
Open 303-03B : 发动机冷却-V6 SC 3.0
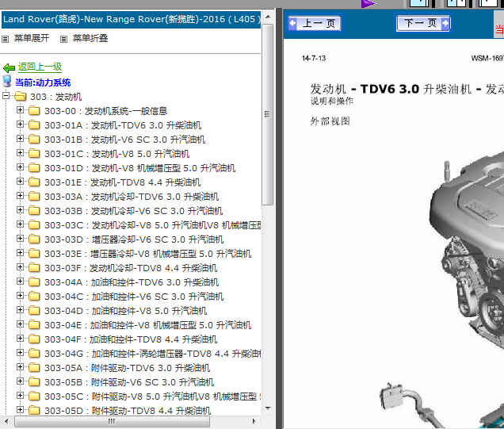(x=134, y=211)
